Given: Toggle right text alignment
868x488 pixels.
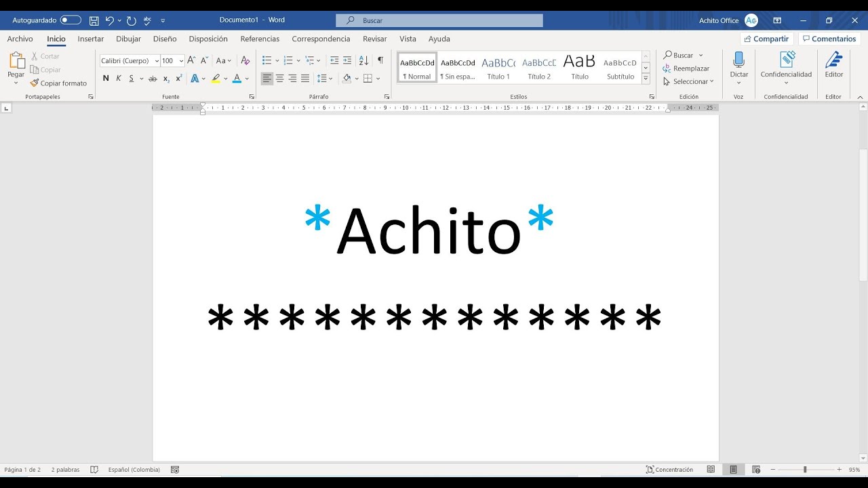Looking at the screenshot, I should pos(292,79).
